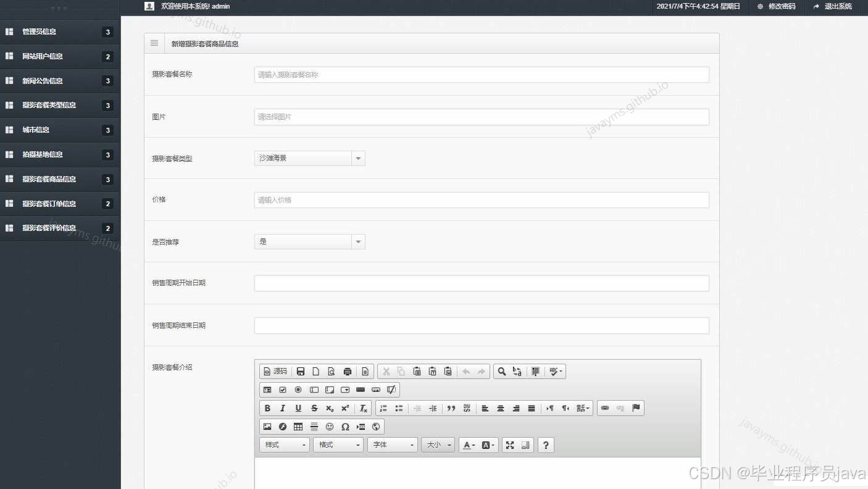This screenshot has width=868, height=489.
Task: Click the Print icon in editor toolbar
Action: click(348, 371)
